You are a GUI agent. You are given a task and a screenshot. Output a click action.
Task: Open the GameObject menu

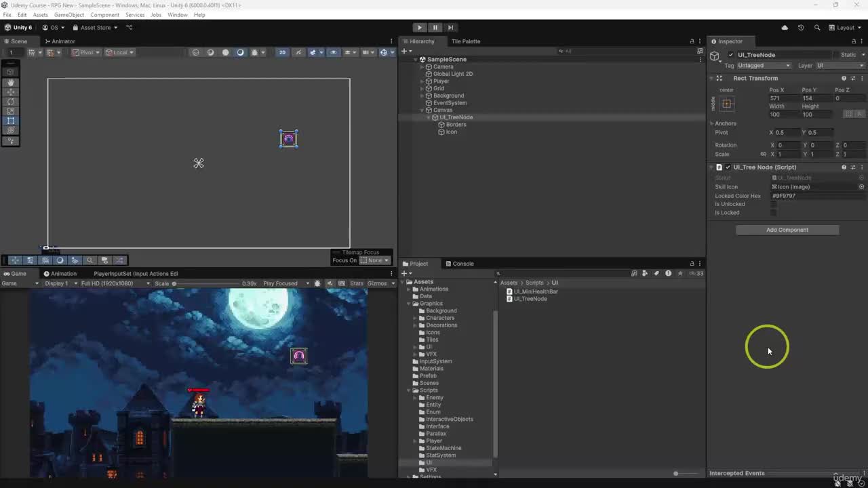pyautogui.click(x=69, y=15)
